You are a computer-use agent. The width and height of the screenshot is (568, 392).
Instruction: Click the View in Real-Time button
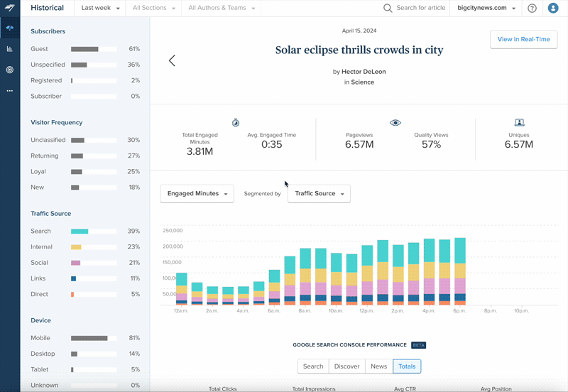[x=523, y=40]
